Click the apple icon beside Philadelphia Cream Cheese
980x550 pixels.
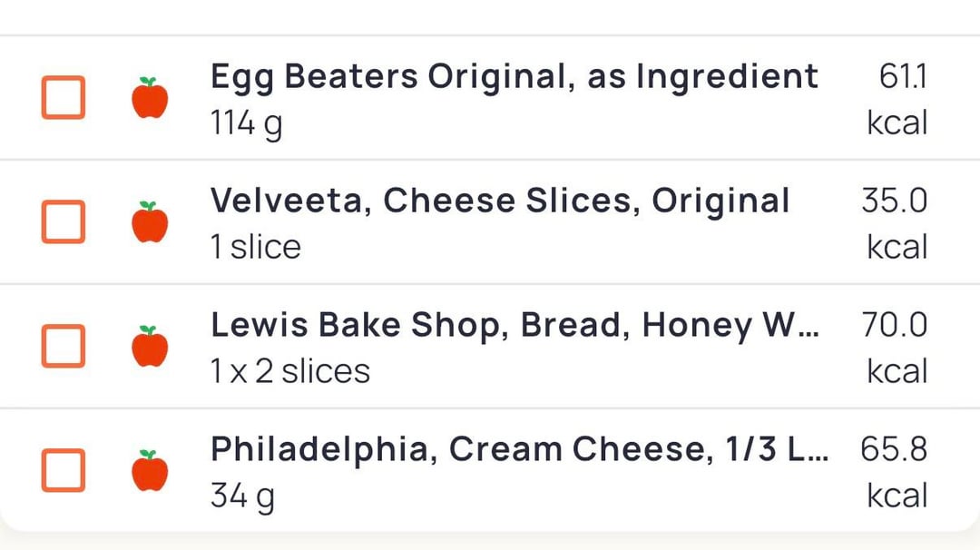pyautogui.click(x=150, y=470)
